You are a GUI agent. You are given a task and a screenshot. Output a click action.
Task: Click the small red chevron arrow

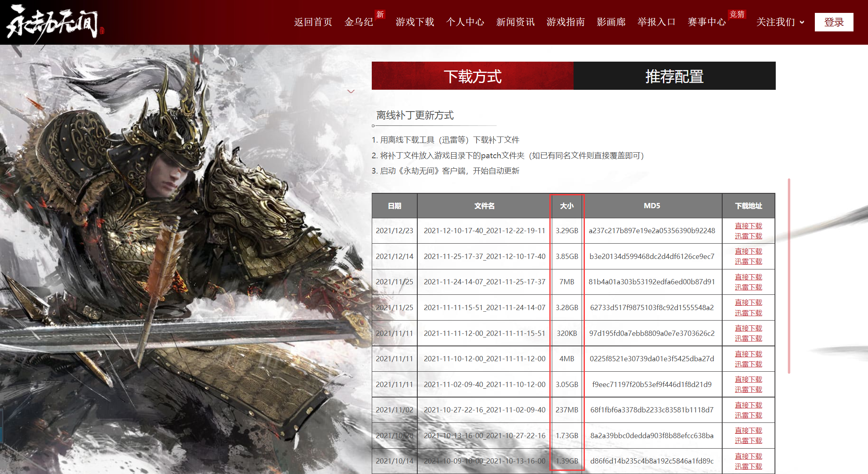[351, 91]
